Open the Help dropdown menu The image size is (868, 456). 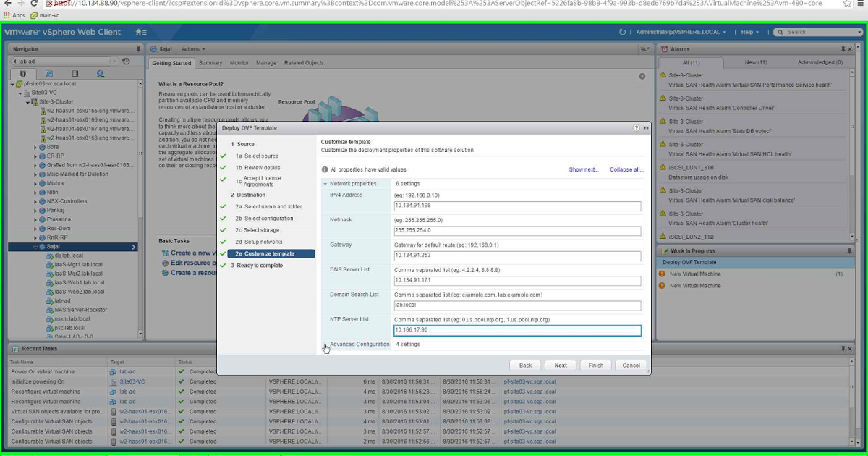(750, 32)
